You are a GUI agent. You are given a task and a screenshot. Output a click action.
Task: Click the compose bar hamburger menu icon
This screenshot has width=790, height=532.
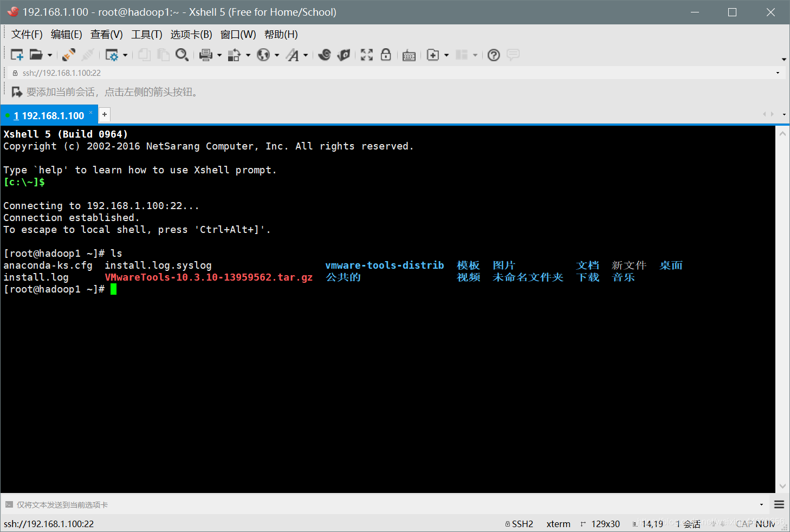[x=779, y=504]
